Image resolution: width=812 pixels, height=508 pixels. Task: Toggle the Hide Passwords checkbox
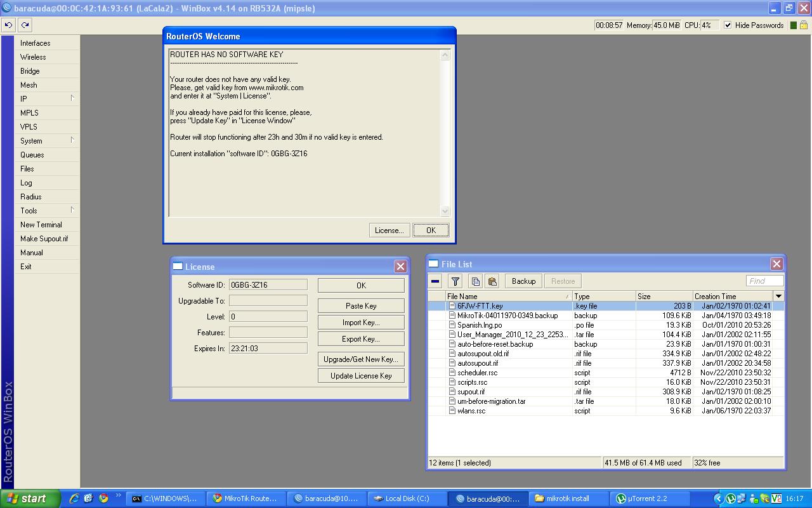tap(728, 25)
